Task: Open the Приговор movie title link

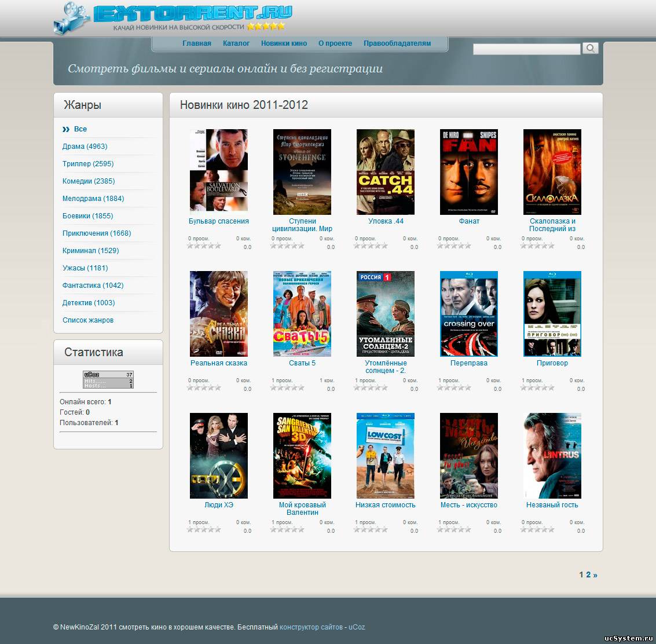Action: (x=552, y=363)
